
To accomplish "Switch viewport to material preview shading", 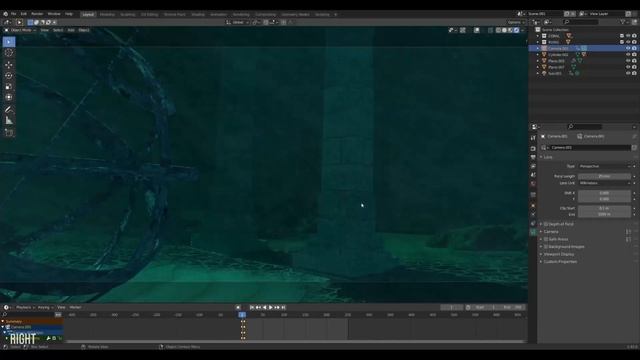I will [x=511, y=30].
